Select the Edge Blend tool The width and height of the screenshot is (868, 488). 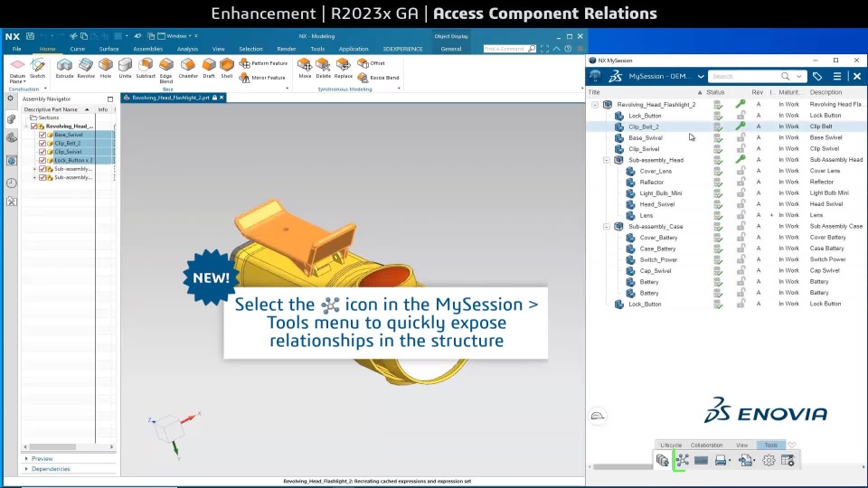click(166, 70)
